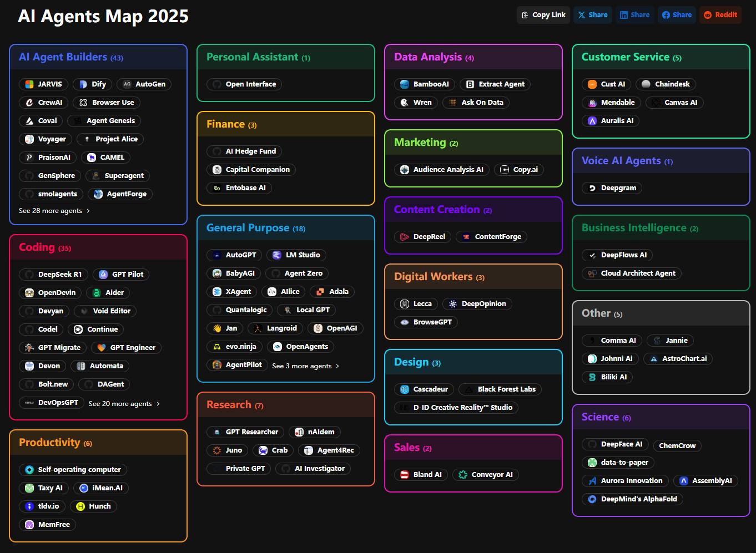This screenshot has height=553, width=756.
Task: Click the Deepgram logo icon
Action: click(x=592, y=188)
